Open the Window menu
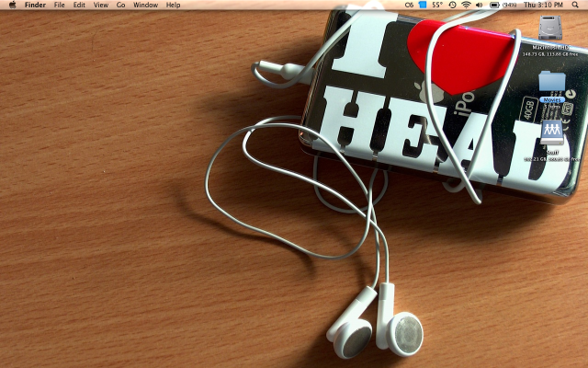The image size is (588, 368). pos(145,5)
